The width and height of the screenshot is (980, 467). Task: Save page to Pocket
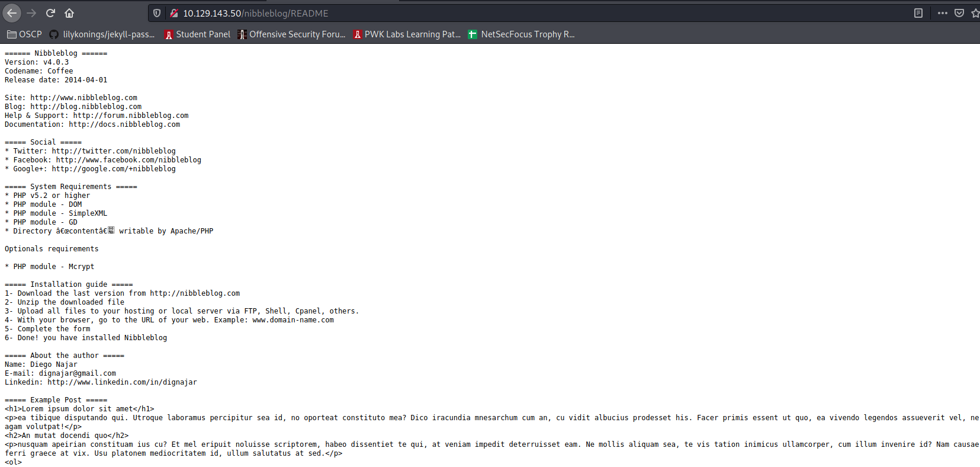coord(959,13)
